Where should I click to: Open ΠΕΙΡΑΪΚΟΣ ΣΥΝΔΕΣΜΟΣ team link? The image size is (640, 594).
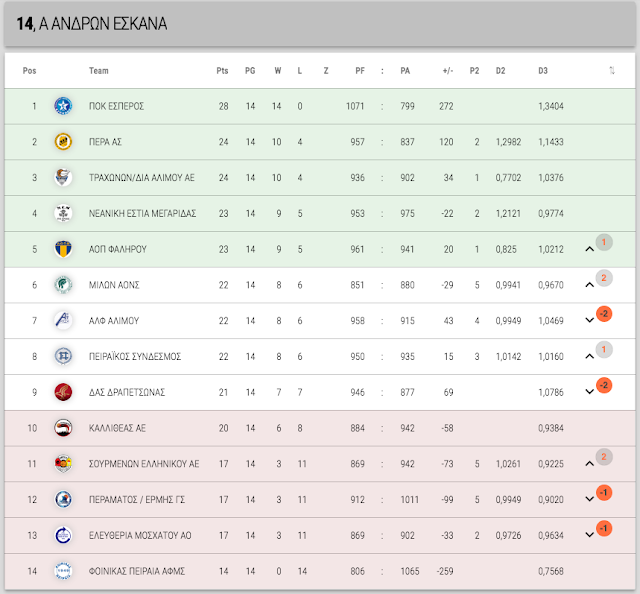pos(135,356)
